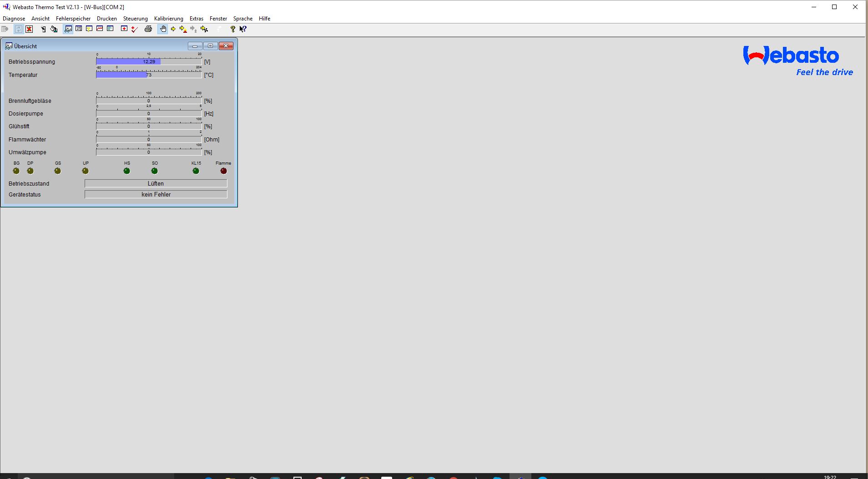The width and height of the screenshot is (868, 479).
Task: Select the hand tool icon
Action: 162,29
